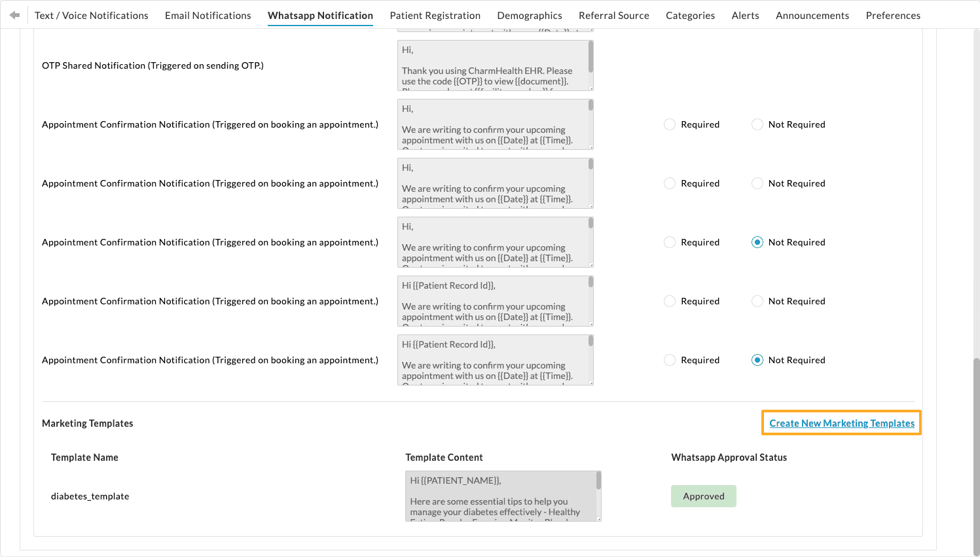The height and width of the screenshot is (557, 980).
Task: Mark the second appointment confirmation as Required
Action: 669,183
